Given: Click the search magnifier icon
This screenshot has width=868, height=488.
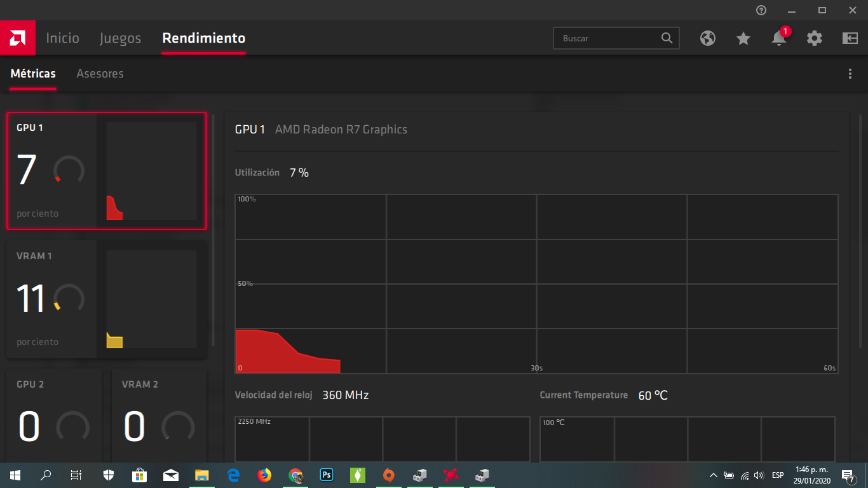Looking at the screenshot, I should [x=667, y=38].
